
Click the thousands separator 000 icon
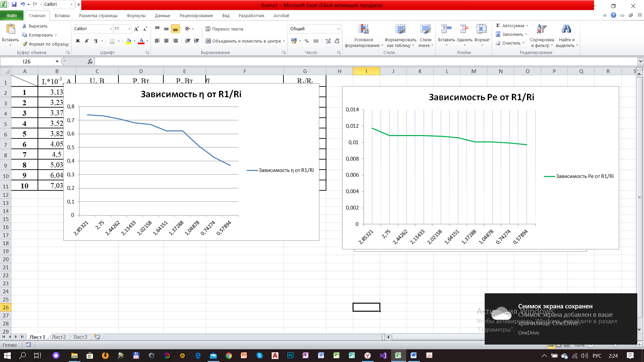click(316, 41)
